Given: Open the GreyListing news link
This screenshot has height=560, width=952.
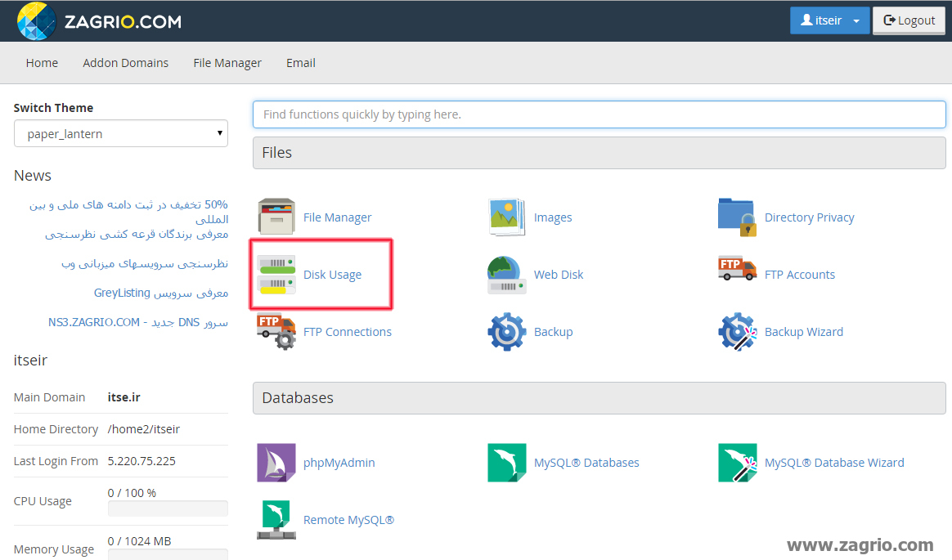Looking at the screenshot, I should tap(161, 293).
